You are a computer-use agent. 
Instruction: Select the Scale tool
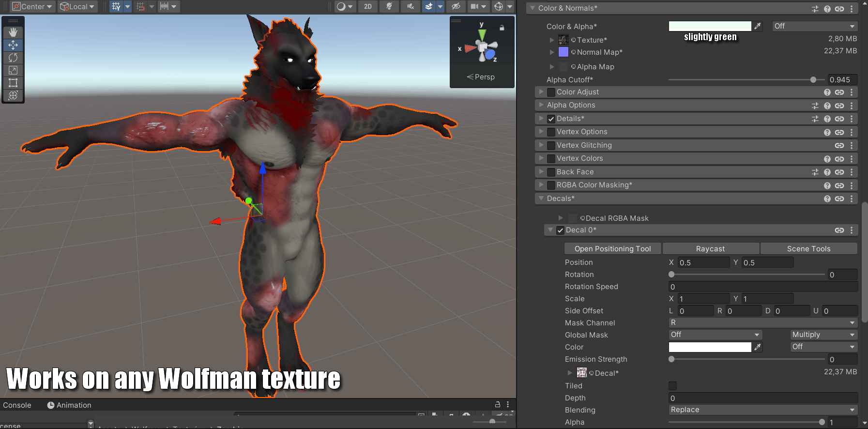13,70
